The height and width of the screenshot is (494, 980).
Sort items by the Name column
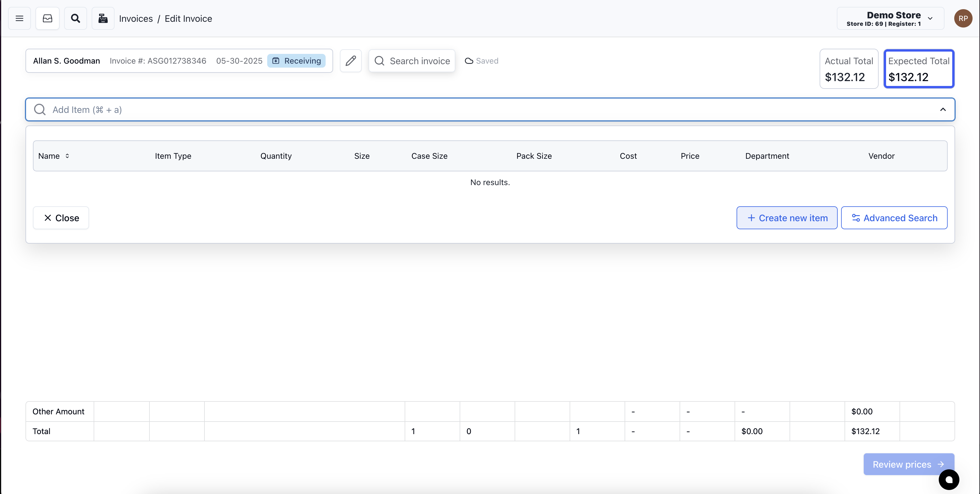[54, 156]
